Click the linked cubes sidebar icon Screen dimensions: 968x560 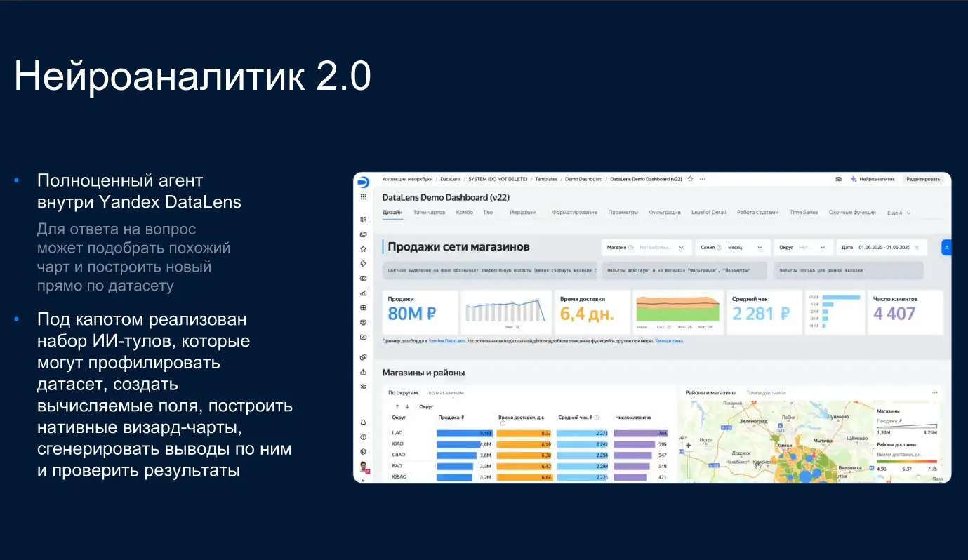pos(363,357)
